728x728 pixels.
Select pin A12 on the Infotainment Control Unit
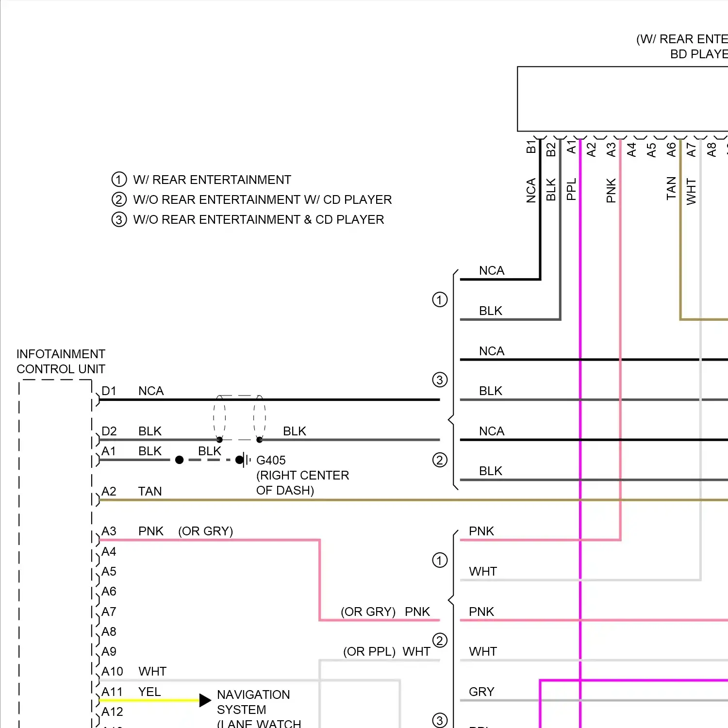(x=112, y=711)
